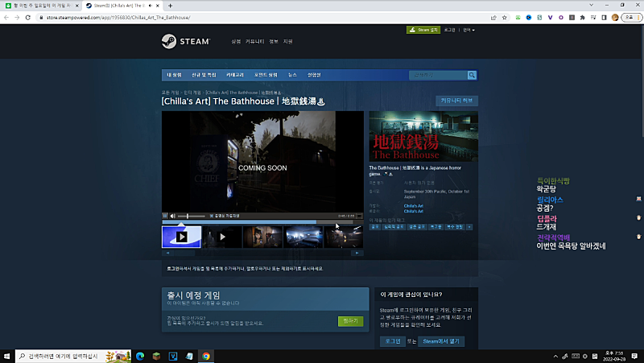Image resolution: width=644 pixels, height=363 pixels.
Task: Pause the trailer video
Action: tap(165, 216)
